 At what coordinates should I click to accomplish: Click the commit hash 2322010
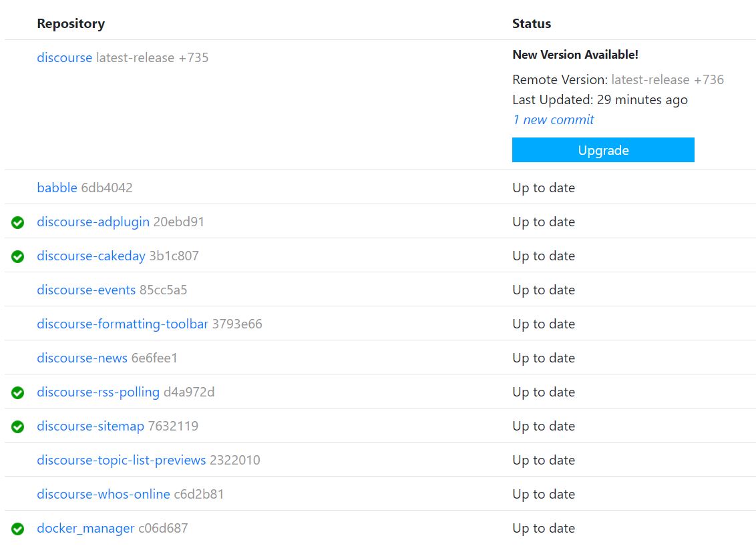tap(235, 461)
